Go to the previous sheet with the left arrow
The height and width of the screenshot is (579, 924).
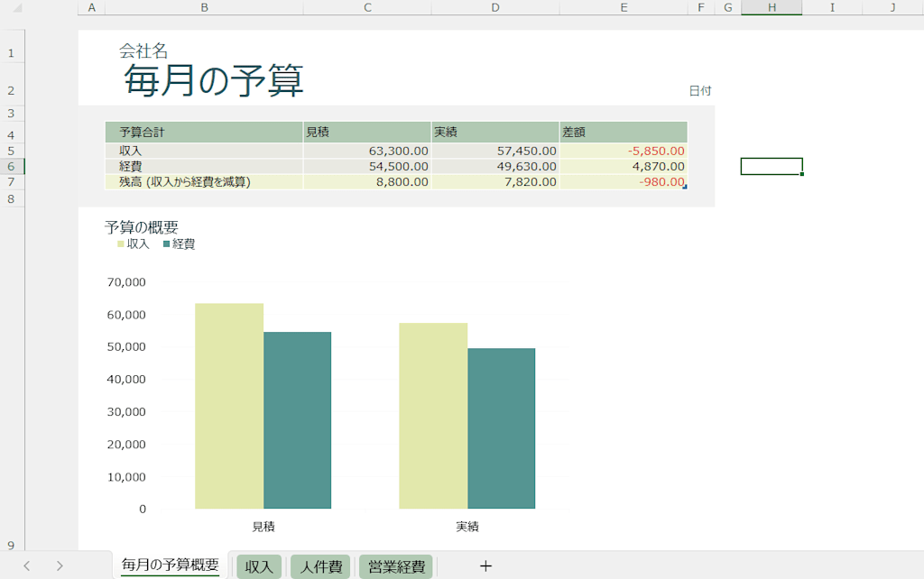click(26, 566)
